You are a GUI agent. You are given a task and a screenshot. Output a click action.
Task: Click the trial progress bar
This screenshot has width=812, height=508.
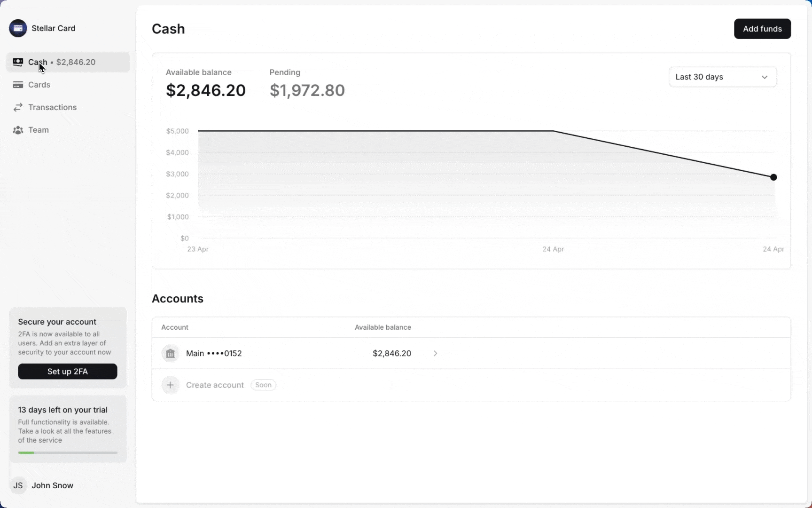pos(68,452)
